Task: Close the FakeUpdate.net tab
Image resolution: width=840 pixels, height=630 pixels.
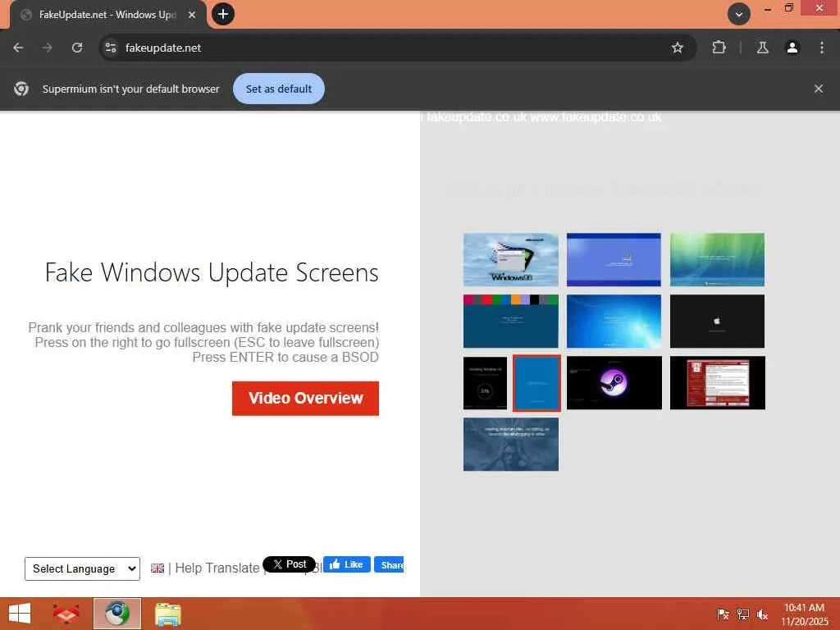Action: (x=192, y=15)
